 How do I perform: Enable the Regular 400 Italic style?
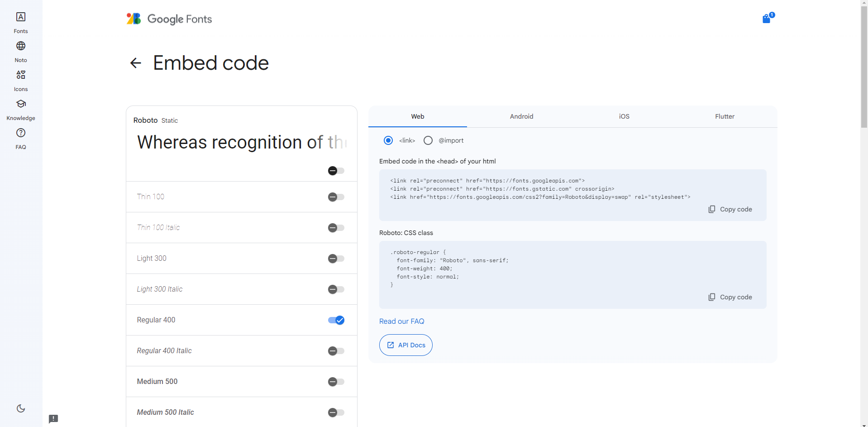coord(336,351)
